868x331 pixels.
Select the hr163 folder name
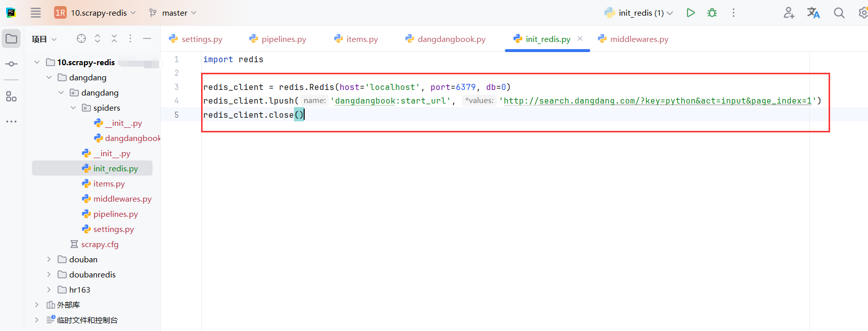pyautogui.click(x=80, y=290)
